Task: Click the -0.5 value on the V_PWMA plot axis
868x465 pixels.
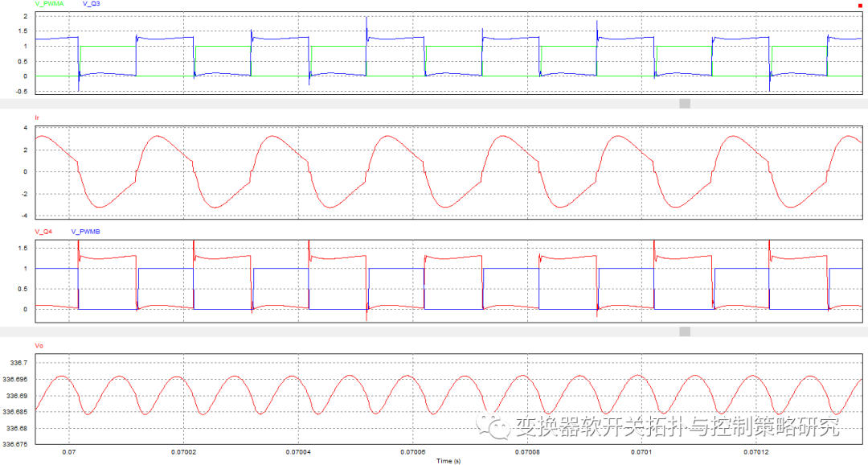Action: coord(21,92)
